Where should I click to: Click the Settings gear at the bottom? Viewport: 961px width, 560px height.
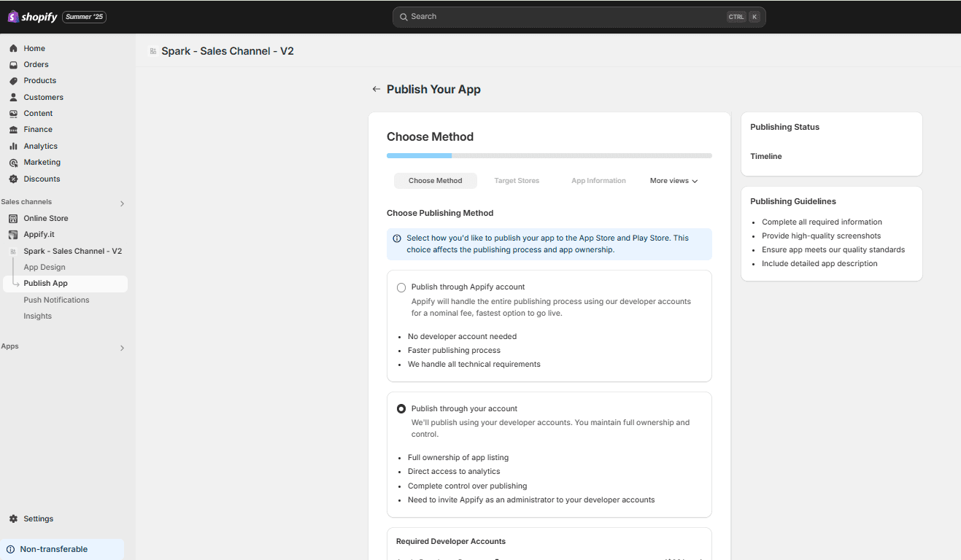[x=12, y=518]
